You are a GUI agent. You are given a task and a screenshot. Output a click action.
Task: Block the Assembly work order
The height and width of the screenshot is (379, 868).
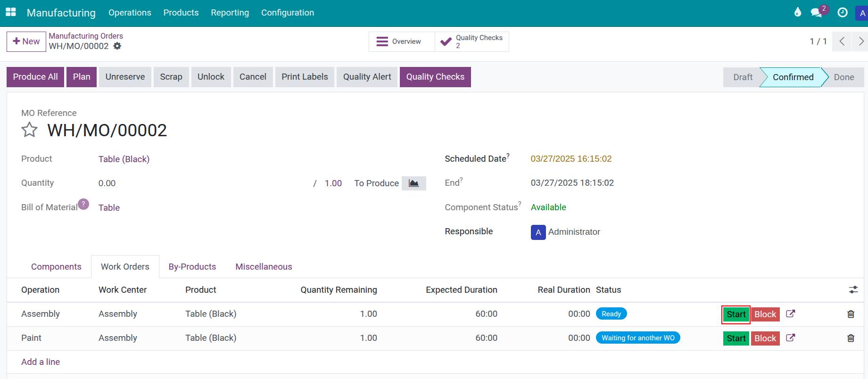pyautogui.click(x=765, y=314)
